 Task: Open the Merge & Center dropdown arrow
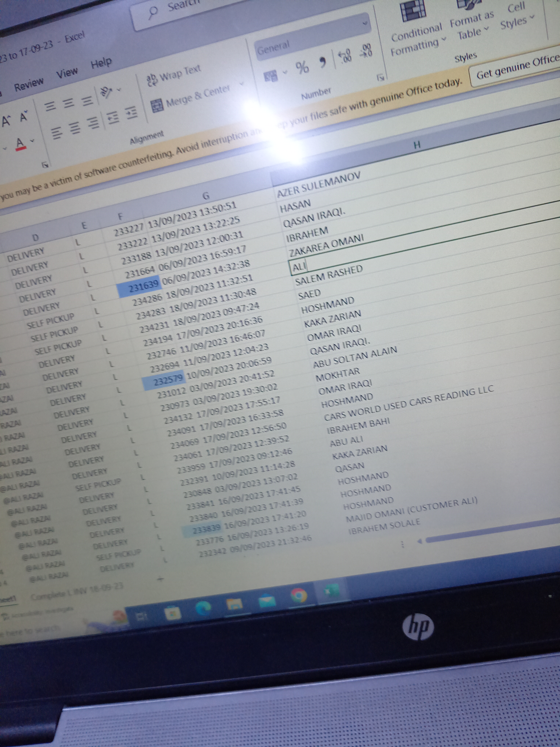[x=241, y=83]
